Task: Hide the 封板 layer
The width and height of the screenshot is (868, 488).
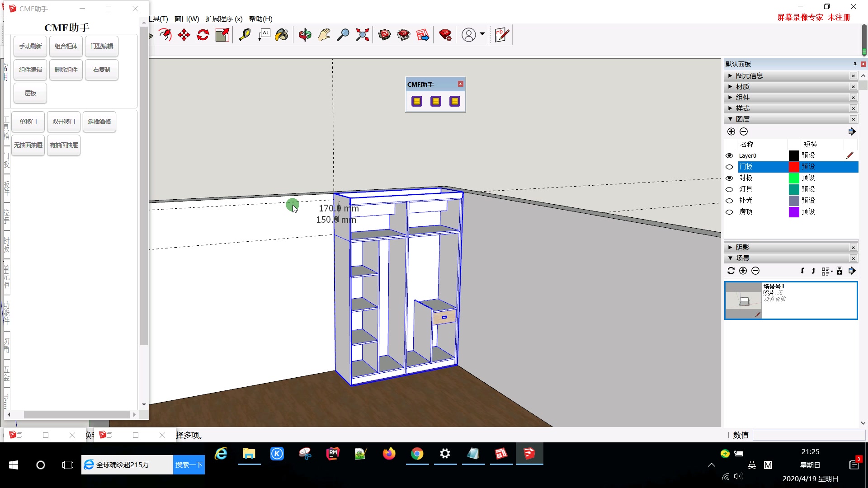Action: pyautogui.click(x=729, y=178)
